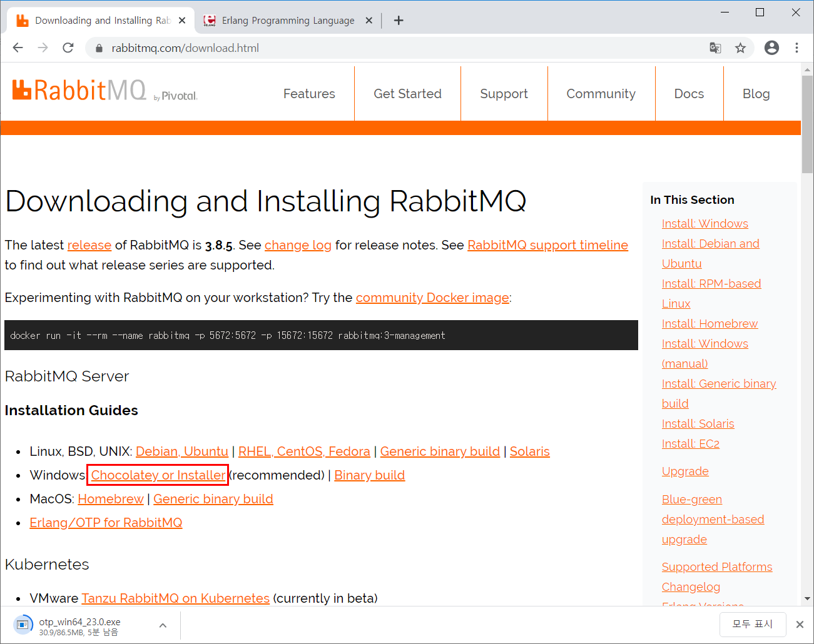Viewport: 814px width, 644px height.
Task: Open the Support menu item
Action: pyautogui.click(x=504, y=94)
